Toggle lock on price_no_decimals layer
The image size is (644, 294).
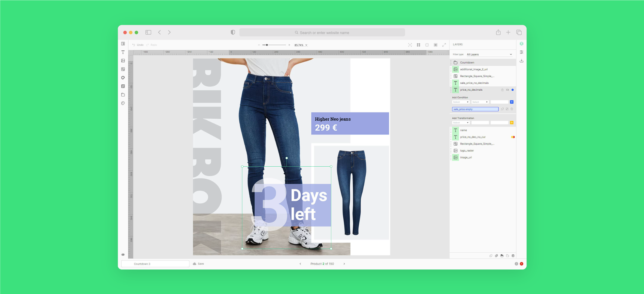tap(502, 90)
